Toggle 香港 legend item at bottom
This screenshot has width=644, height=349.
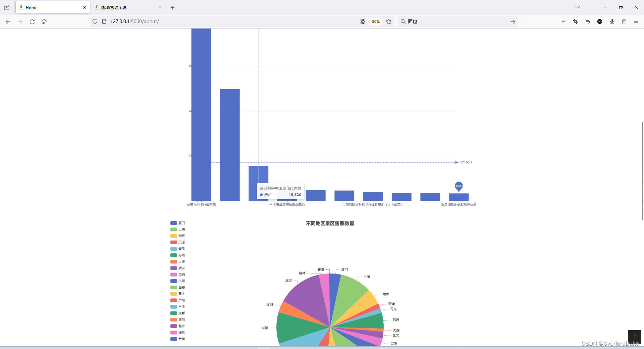tap(177, 339)
